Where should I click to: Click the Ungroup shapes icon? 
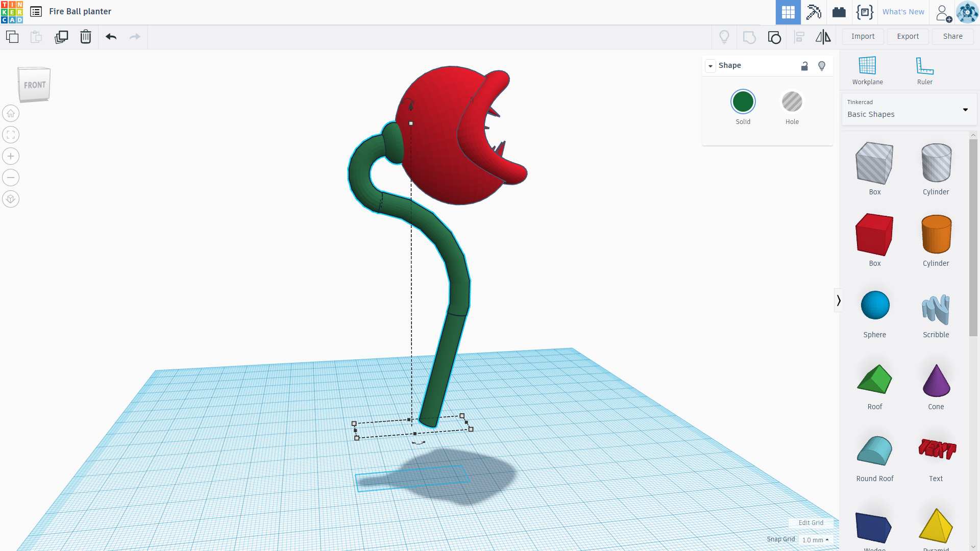point(774,37)
